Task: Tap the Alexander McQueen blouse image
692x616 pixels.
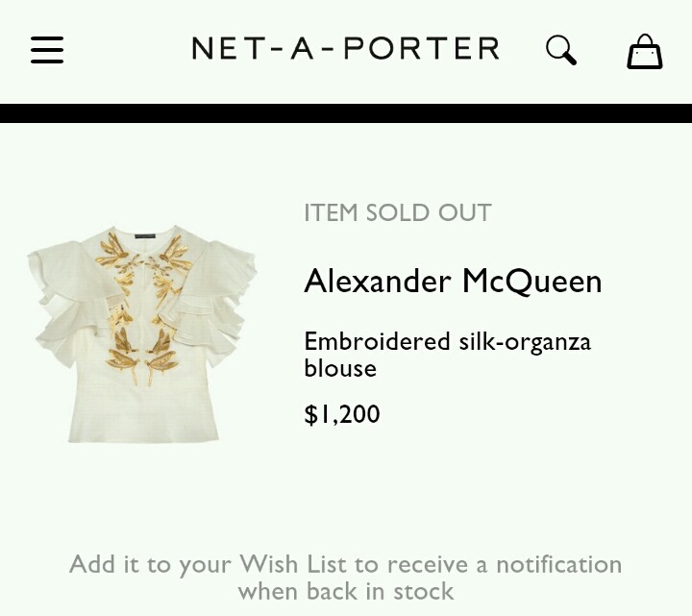Action: 144,334
